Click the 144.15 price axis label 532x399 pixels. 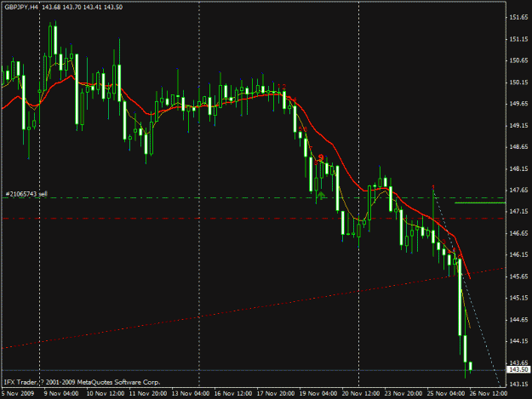tap(518, 341)
